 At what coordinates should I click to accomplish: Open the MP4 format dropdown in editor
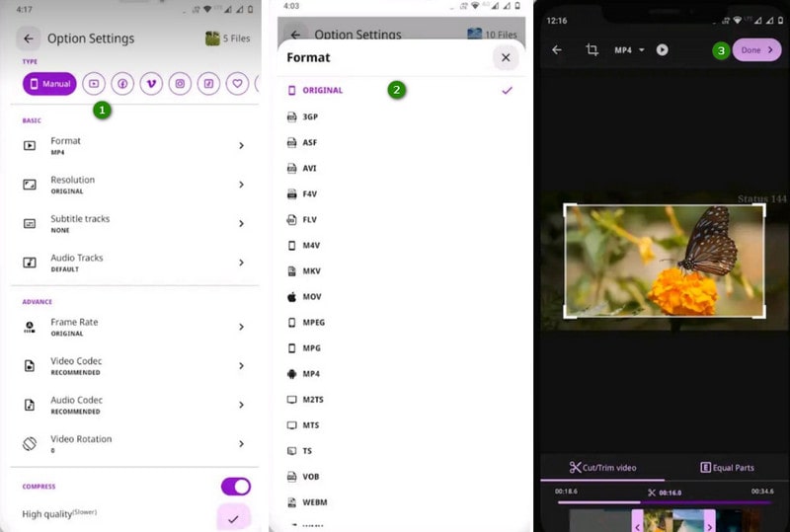(629, 49)
